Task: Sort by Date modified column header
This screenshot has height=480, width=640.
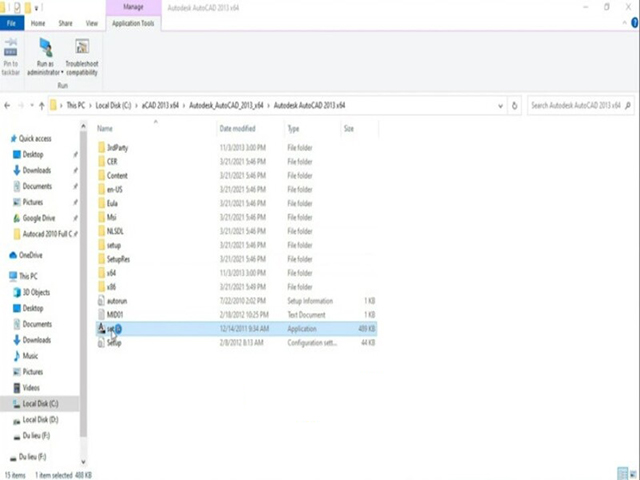Action: tap(237, 129)
